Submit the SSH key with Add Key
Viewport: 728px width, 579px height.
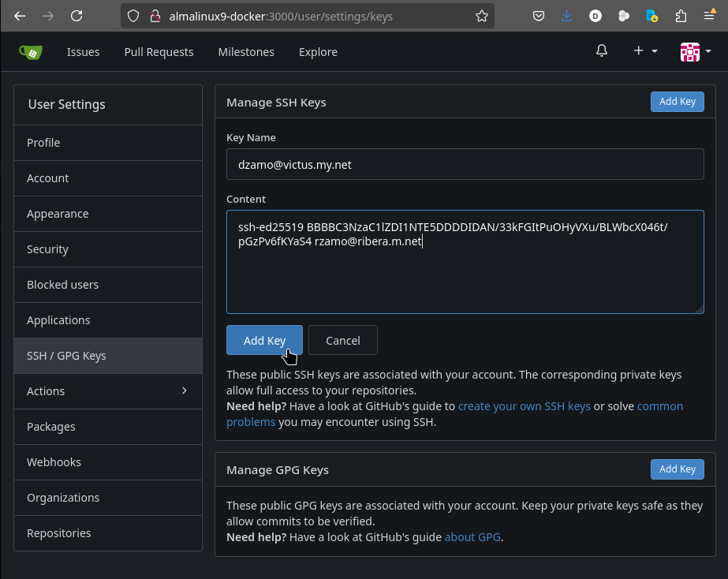(264, 340)
